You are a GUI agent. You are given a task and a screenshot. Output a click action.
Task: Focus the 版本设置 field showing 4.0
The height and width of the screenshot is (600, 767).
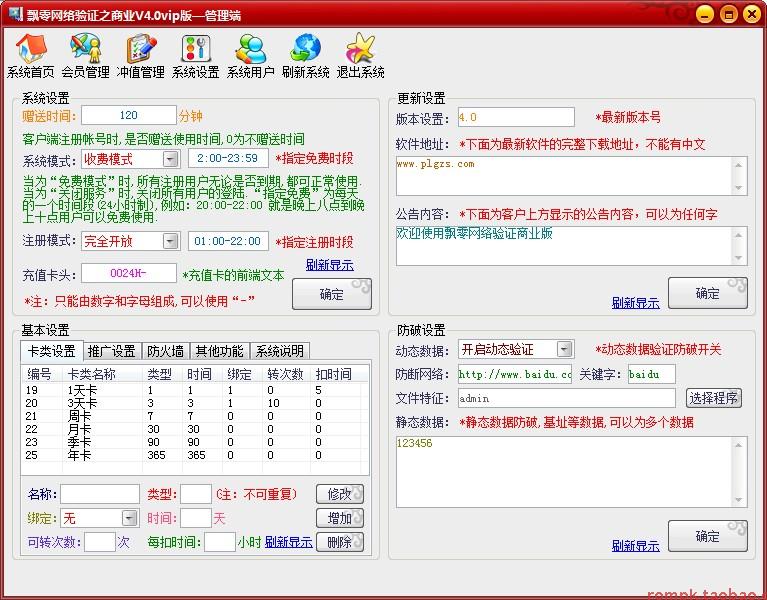[516, 117]
